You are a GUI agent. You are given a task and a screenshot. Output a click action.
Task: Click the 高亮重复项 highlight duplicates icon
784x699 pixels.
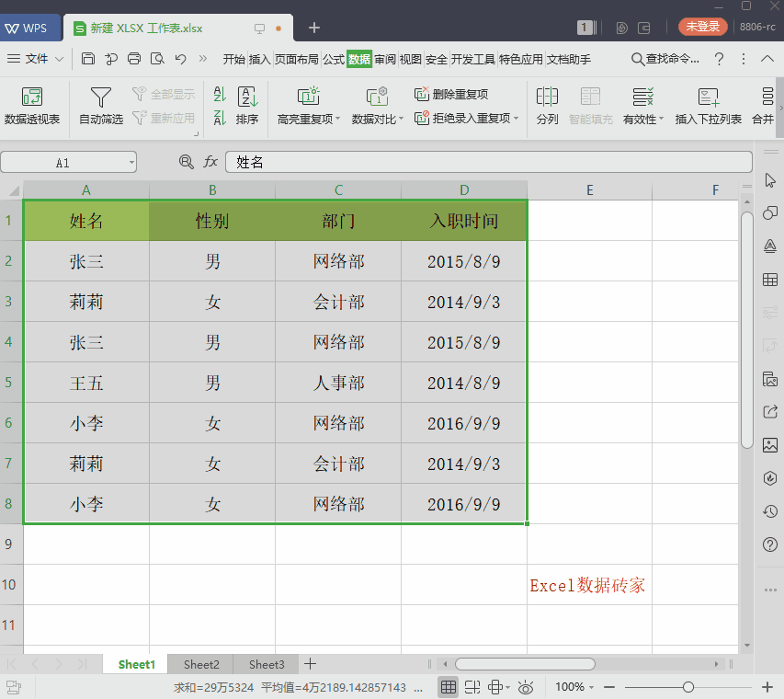[x=308, y=96]
